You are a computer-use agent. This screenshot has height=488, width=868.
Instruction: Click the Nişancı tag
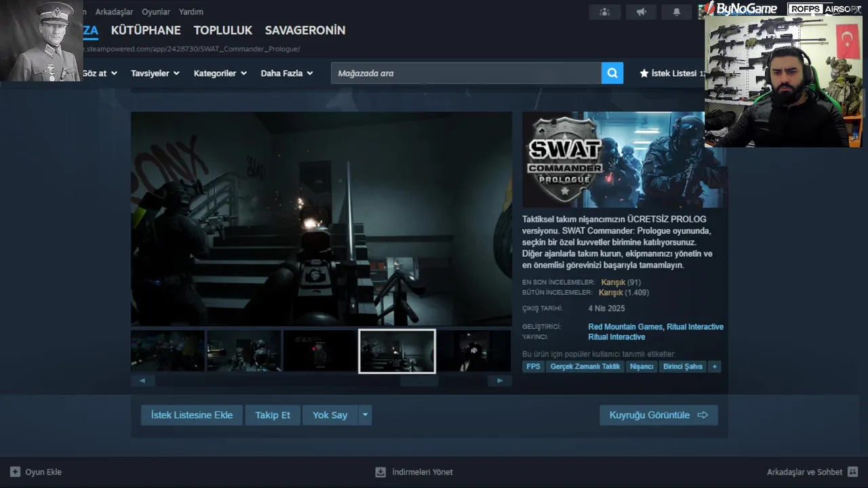(642, 367)
